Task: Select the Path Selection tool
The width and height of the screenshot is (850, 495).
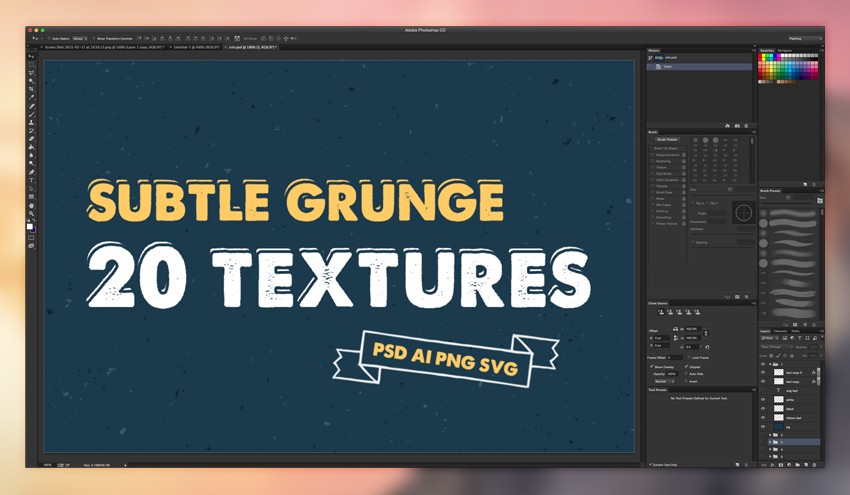Action: click(x=31, y=188)
